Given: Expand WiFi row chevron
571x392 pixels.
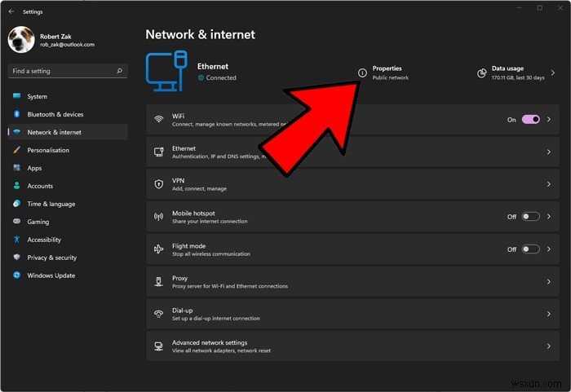Looking at the screenshot, I should (x=549, y=119).
